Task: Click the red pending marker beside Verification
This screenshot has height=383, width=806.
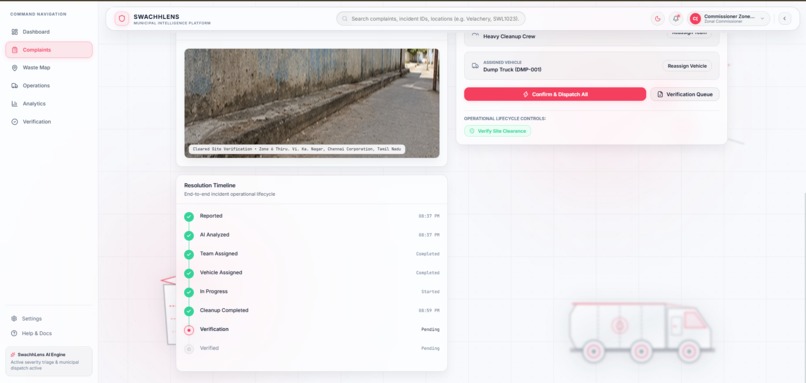Action: pyautogui.click(x=189, y=330)
